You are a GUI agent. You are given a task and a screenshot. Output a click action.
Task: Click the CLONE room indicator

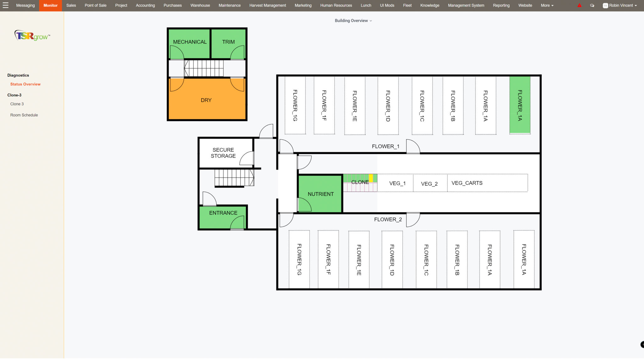click(360, 183)
